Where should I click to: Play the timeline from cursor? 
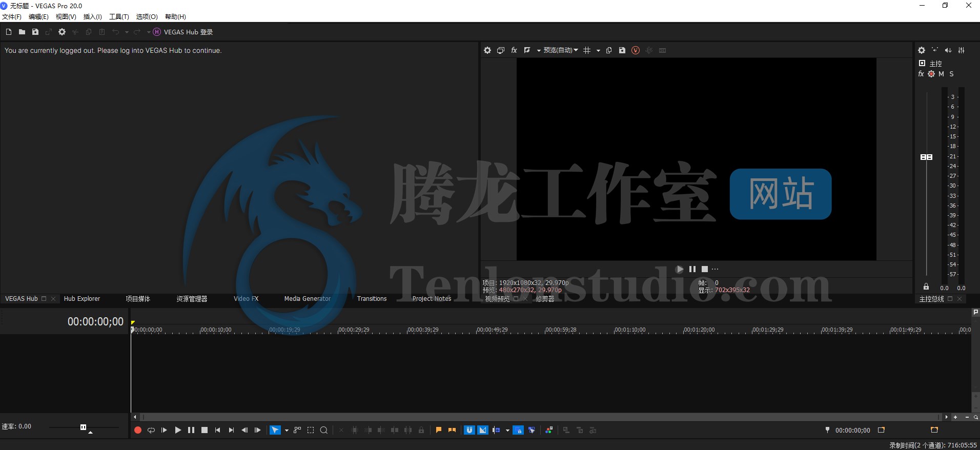178,430
